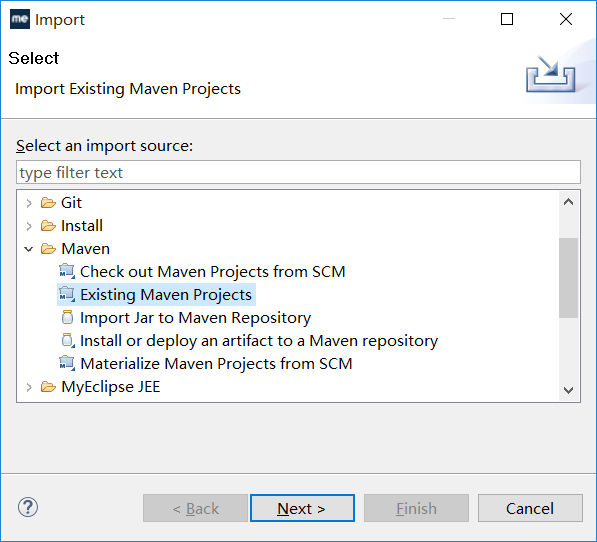The image size is (597, 542).
Task: Click the Materialize Maven Projects icon
Action: point(67,363)
